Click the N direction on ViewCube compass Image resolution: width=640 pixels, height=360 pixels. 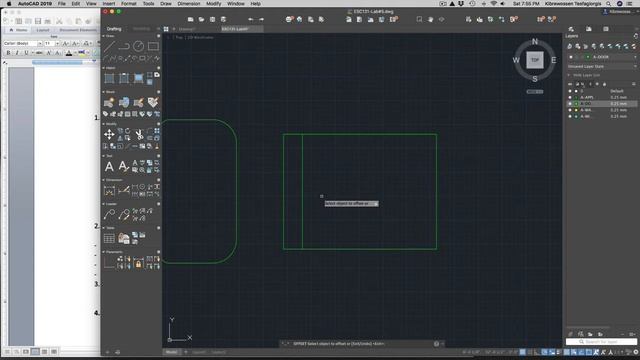(x=535, y=42)
